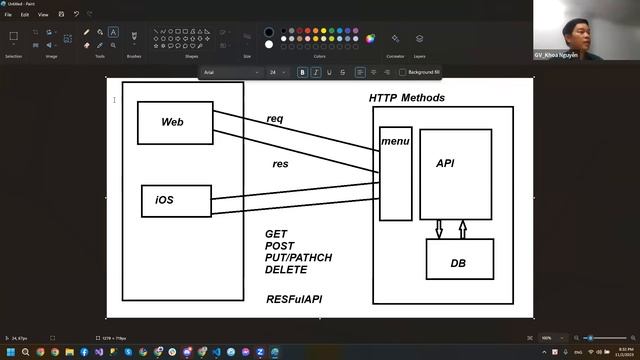Select the Text tool
Viewport: 640px width, 360px height.
pos(113,32)
